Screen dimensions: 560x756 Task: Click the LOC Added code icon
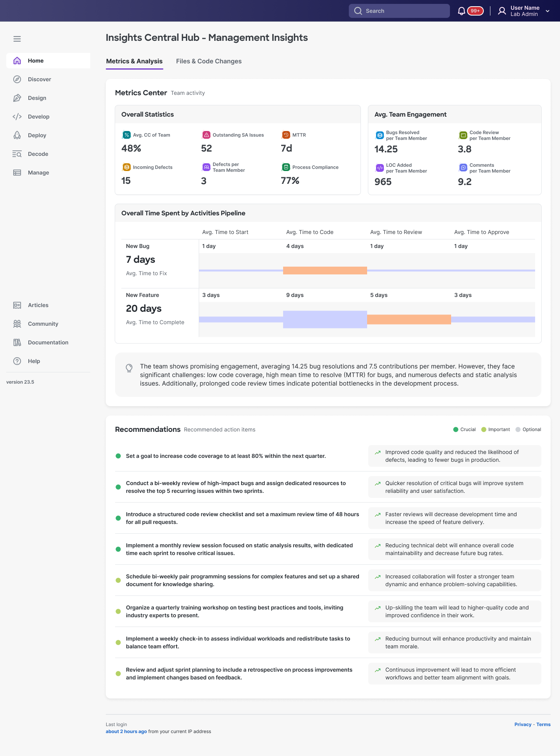380,168
